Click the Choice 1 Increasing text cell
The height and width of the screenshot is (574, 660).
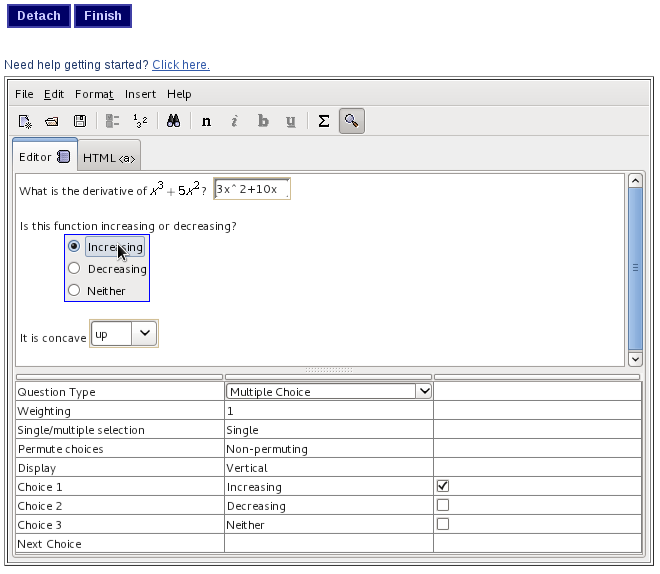point(329,486)
